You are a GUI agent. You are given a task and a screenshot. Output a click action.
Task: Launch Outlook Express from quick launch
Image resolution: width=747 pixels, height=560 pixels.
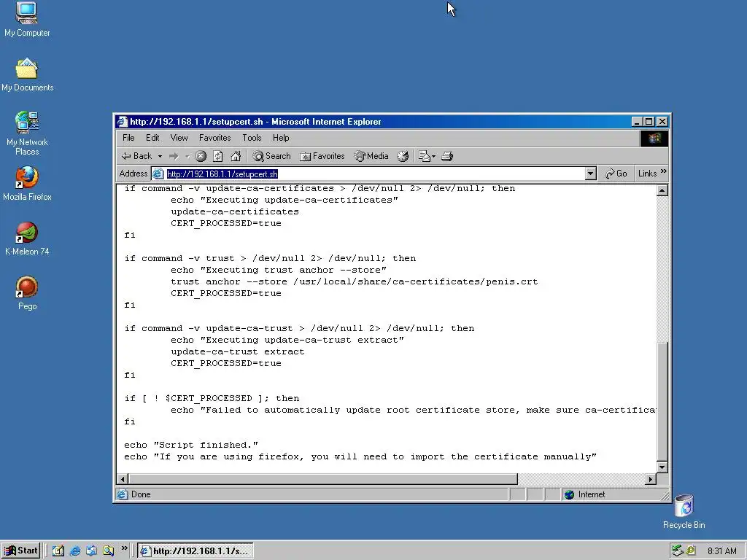91,551
